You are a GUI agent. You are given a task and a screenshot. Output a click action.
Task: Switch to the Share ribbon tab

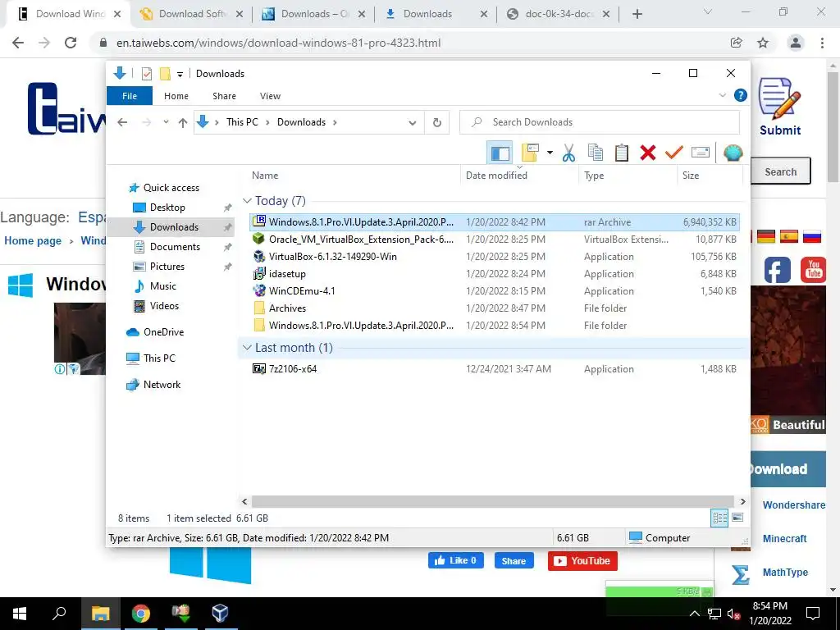click(224, 96)
